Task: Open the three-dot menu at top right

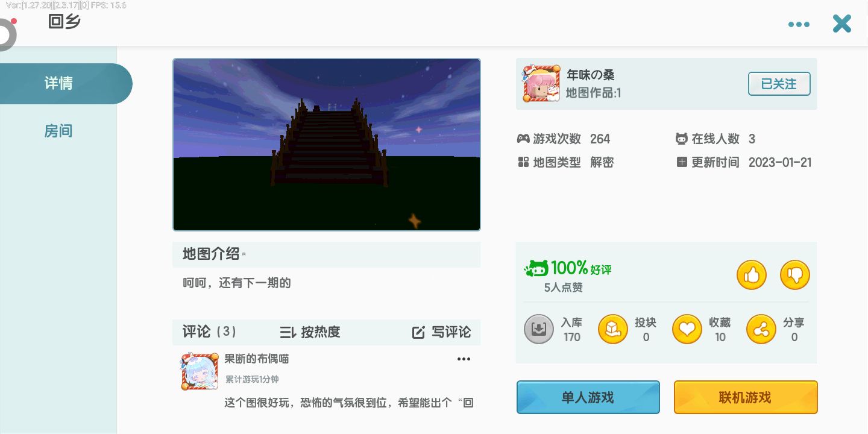Action: [x=799, y=25]
